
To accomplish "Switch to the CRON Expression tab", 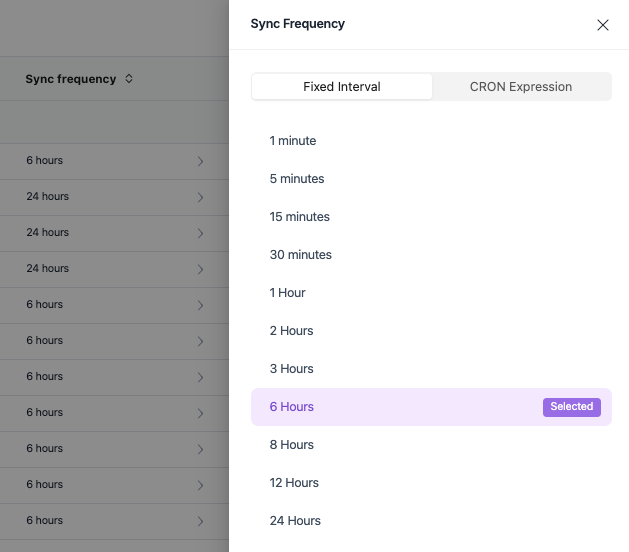I will point(521,87).
